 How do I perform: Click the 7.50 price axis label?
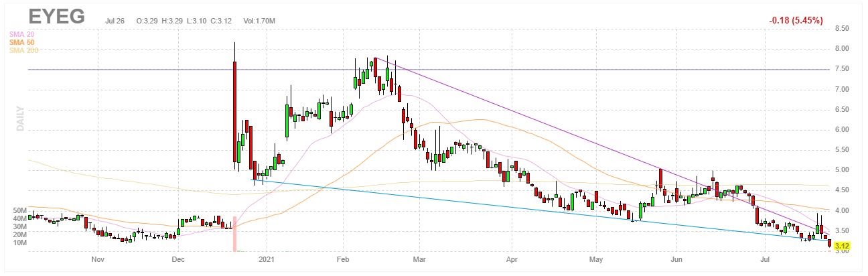tap(842, 69)
